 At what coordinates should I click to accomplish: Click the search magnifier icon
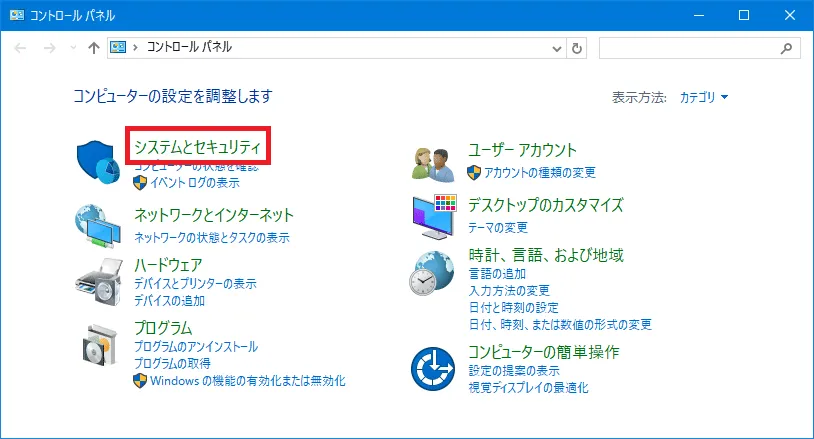click(x=786, y=48)
